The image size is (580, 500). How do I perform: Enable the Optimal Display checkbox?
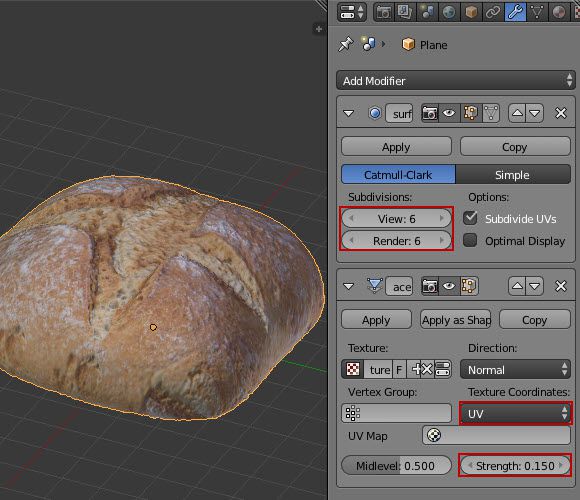click(470, 240)
